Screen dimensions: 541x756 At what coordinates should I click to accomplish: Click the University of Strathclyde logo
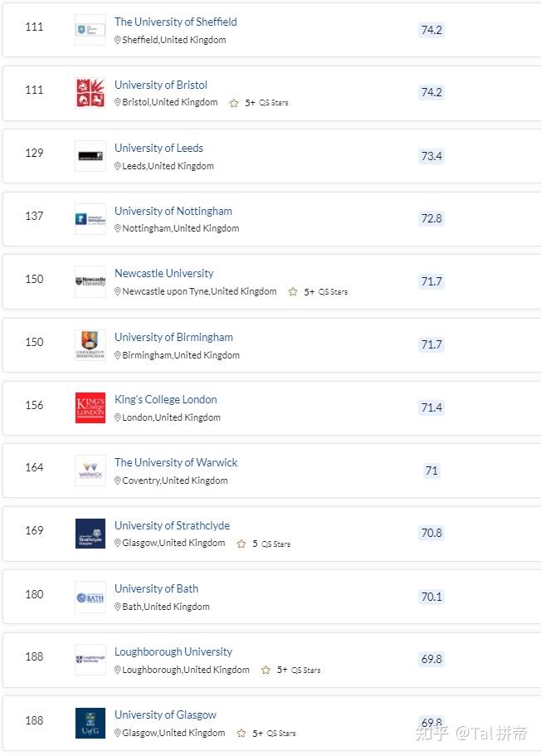point(90,534)
